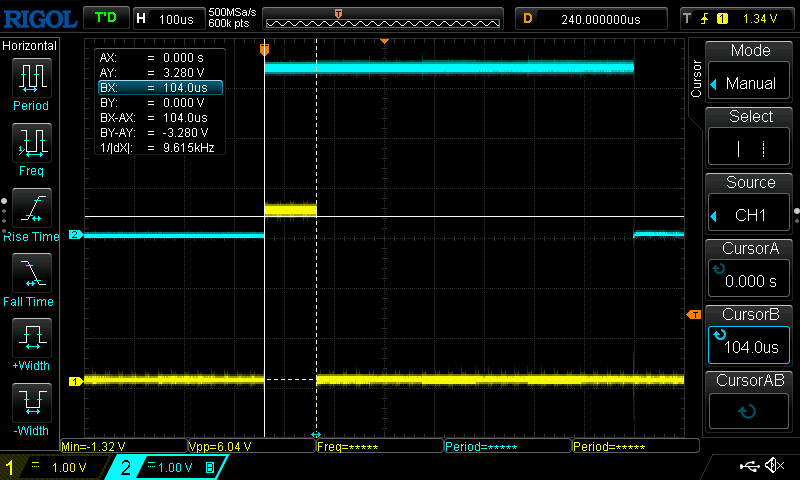Select the +Width measurement icon
This screenshot has width=800, height=480.
[30, 338]
